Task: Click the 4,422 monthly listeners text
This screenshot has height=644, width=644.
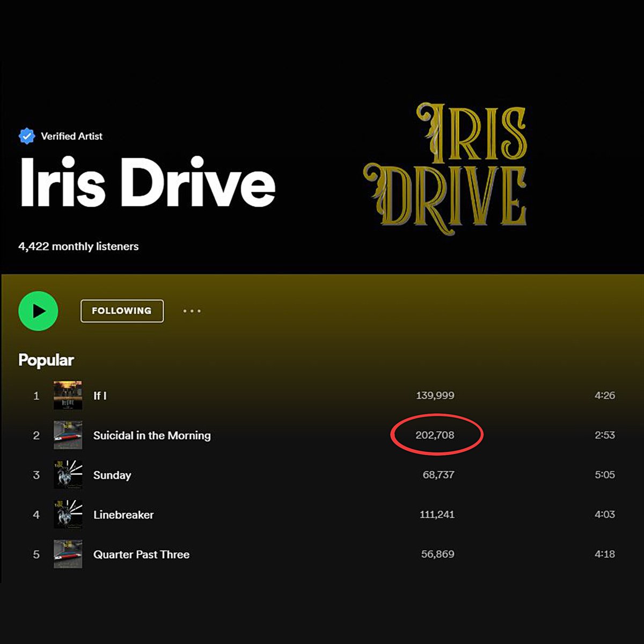Action: pyautogui.click(x=78, y=246)
